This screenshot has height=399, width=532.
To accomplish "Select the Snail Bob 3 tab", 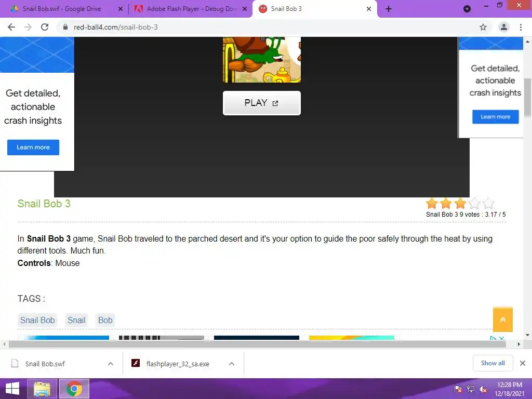I will click(x=314, y=9).
